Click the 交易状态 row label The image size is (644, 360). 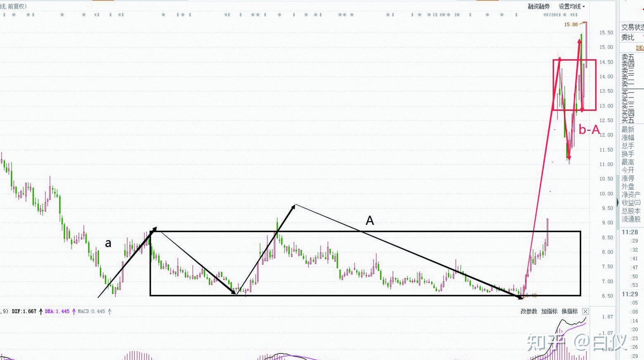coord(632,27)
